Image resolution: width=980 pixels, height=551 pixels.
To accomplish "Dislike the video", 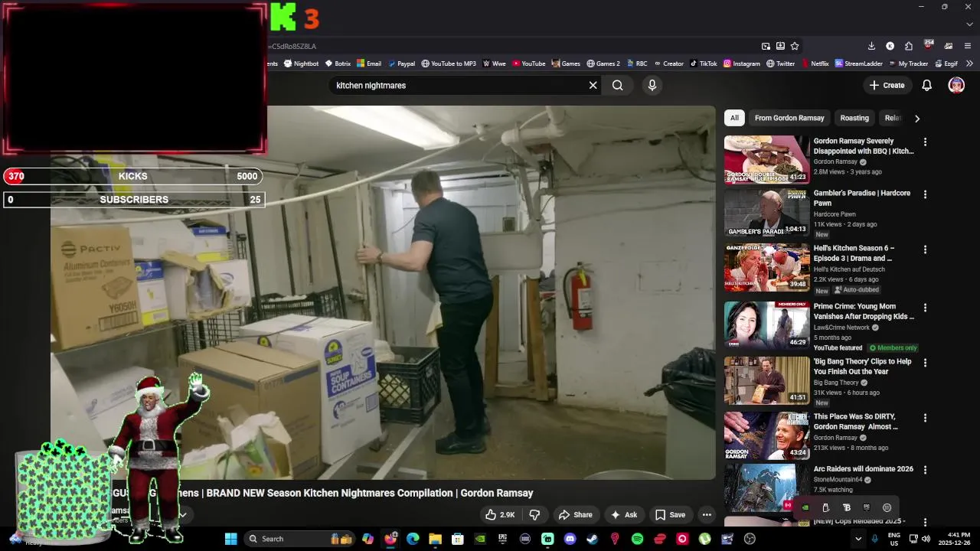I will click(x=535, y=515).
